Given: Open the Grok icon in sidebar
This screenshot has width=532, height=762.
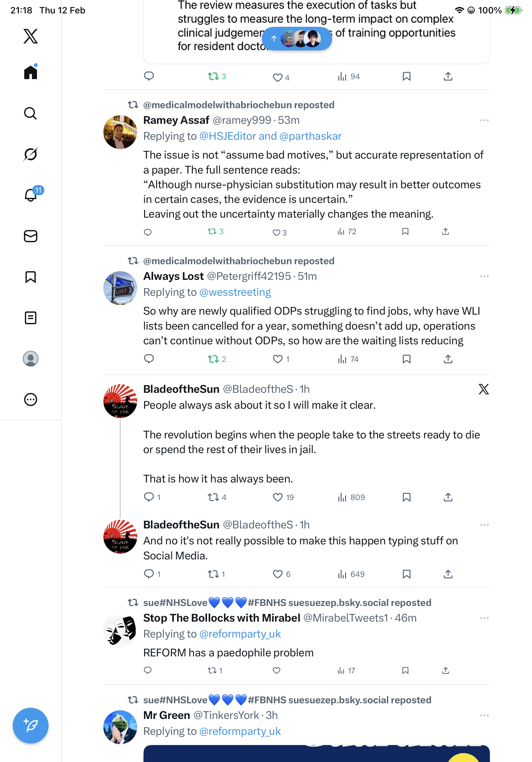Looking at the screenshot, I should coord(31,154).
